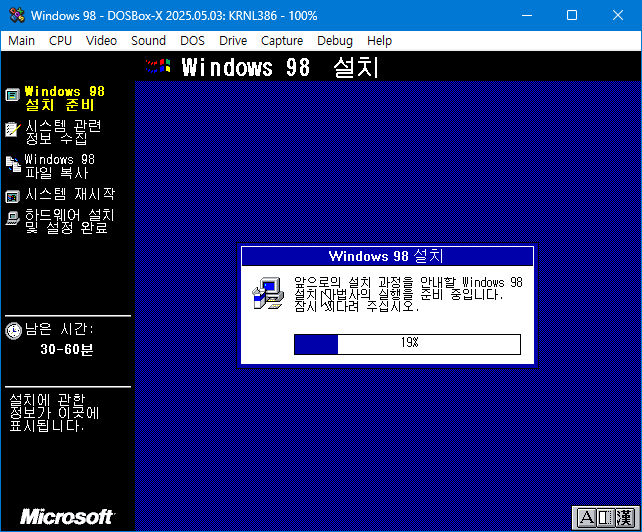Click the '하드웨어 설치 및 설정 완료' step
Screen dimensions: 642x532
coord(69,221)
